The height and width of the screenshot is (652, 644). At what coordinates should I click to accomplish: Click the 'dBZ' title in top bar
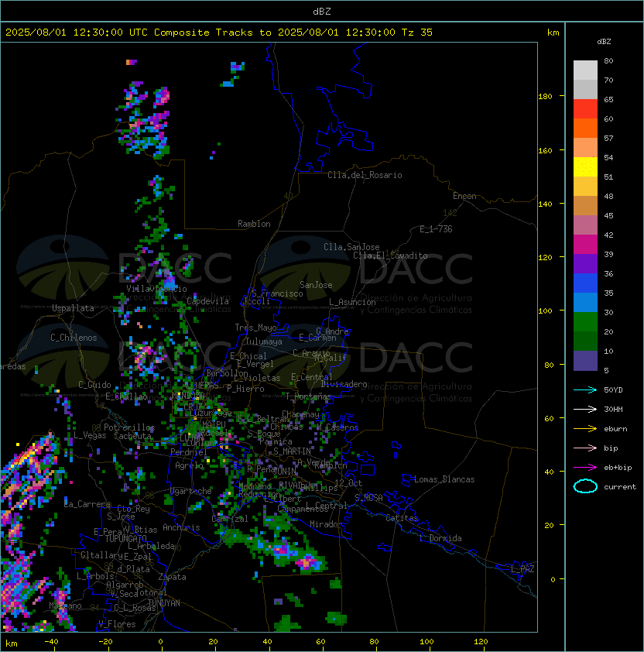click(x=322, y=11)
